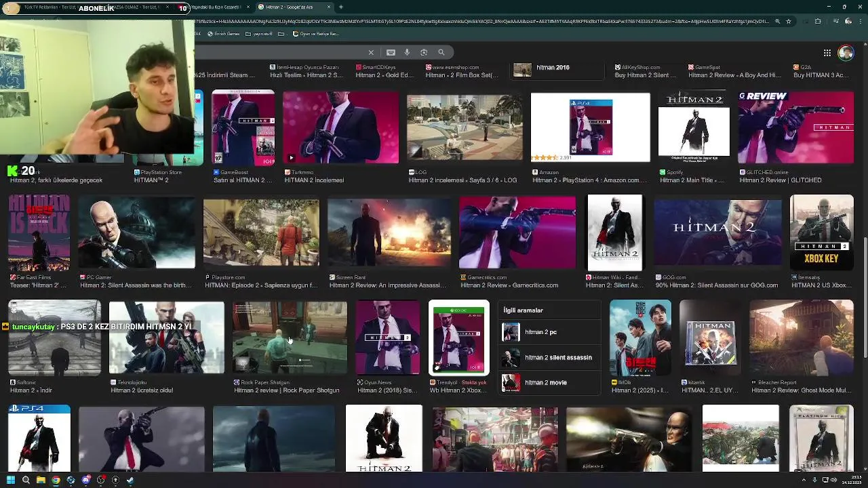Open the Playstore.com Sapienza episode image
Viewport: 868px width, 488px height.
pyautogui.click(x=261, y=233)
